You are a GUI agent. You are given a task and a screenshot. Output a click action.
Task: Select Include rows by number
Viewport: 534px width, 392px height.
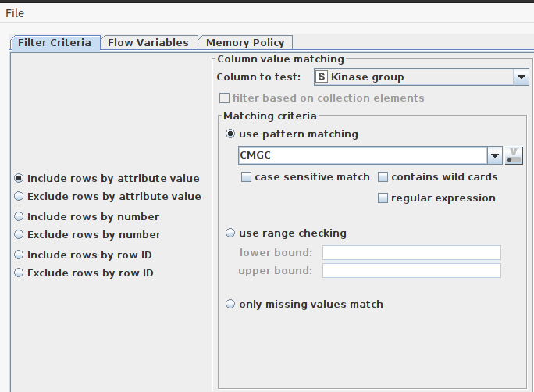20,217
